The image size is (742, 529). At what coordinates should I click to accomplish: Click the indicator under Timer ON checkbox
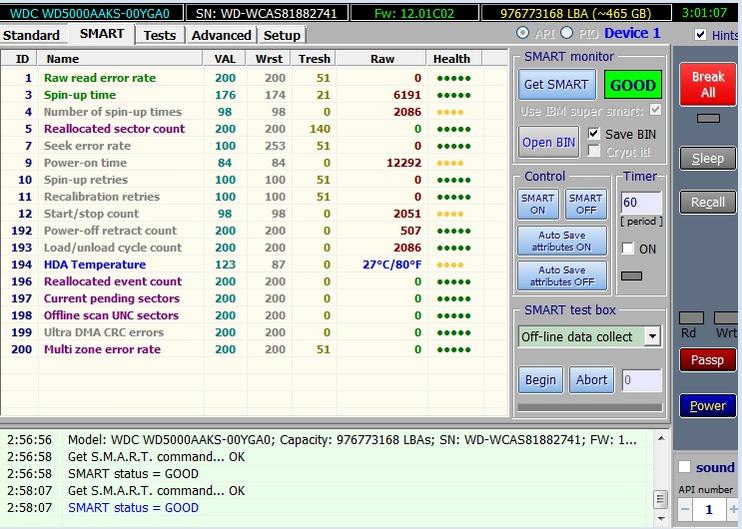point(631,276)
